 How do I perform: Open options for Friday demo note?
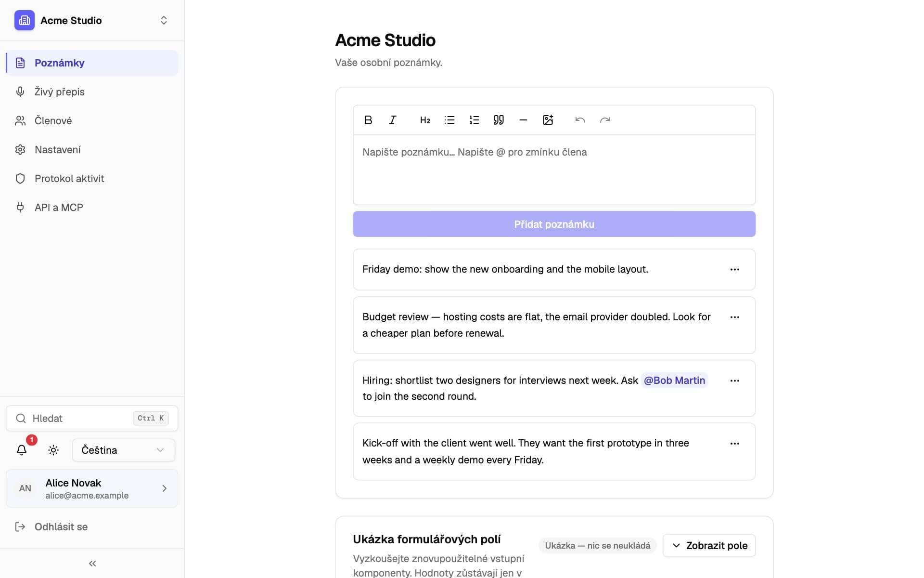(x=734, y=269)
